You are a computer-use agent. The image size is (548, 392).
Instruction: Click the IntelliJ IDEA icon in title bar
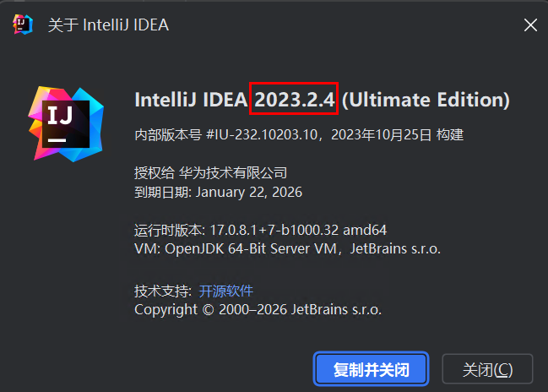coord(22,24)
